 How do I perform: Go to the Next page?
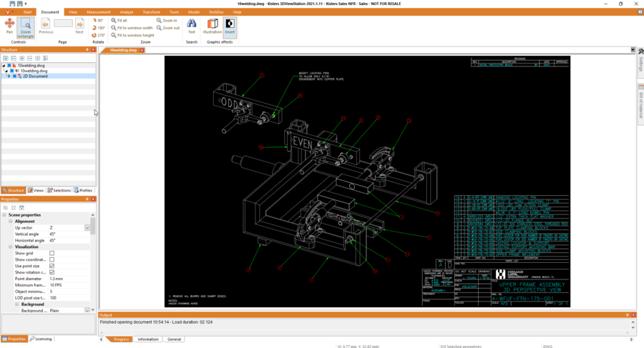(79, 26)
